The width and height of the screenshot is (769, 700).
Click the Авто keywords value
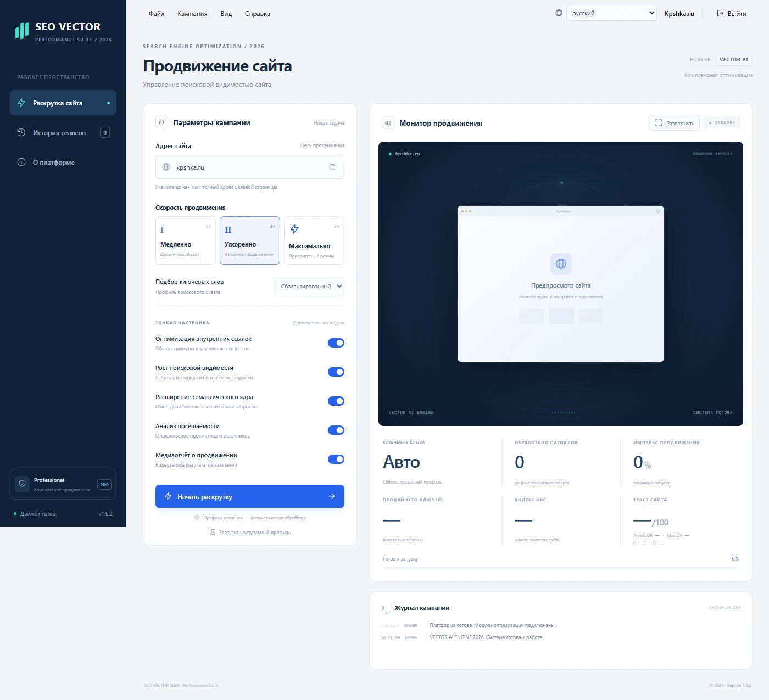tap(402, 462)
